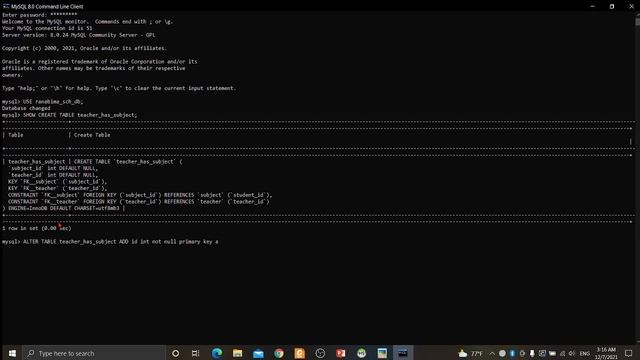
Task: Open the Windows Start menu
Action: (12, 353)
